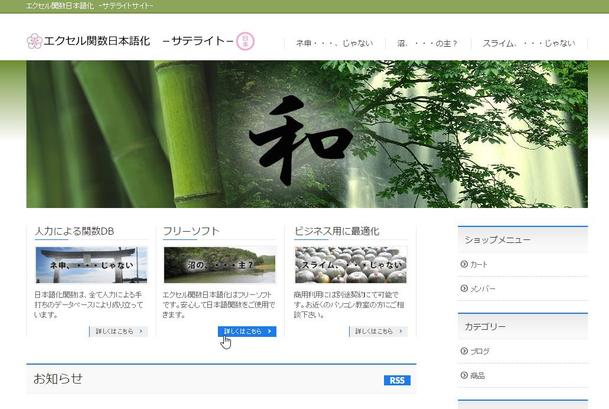
Task: Click the arrow icon beside 商品
Action: point(464,375)
